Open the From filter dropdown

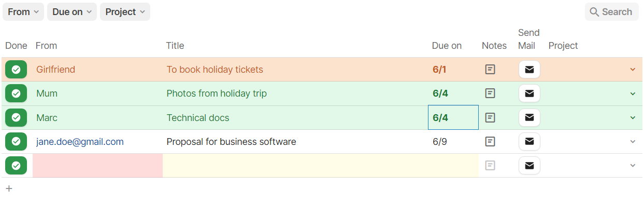click(23, 12)
